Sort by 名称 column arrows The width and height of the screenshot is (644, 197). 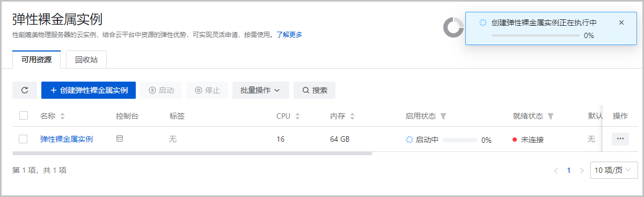(62, 116)
